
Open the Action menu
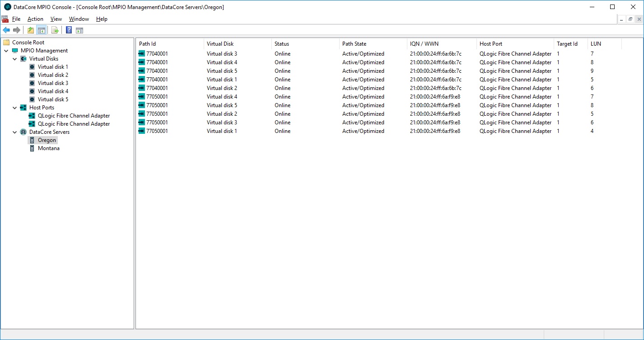point(35,19)
